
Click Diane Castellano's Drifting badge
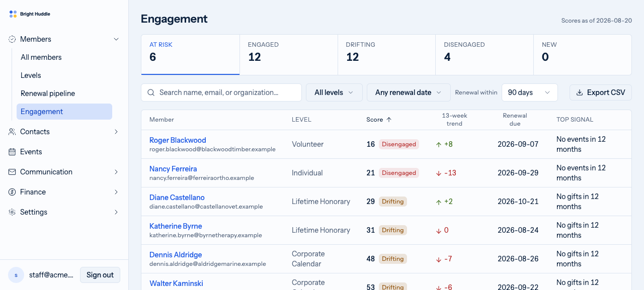(x=393, y=202)
